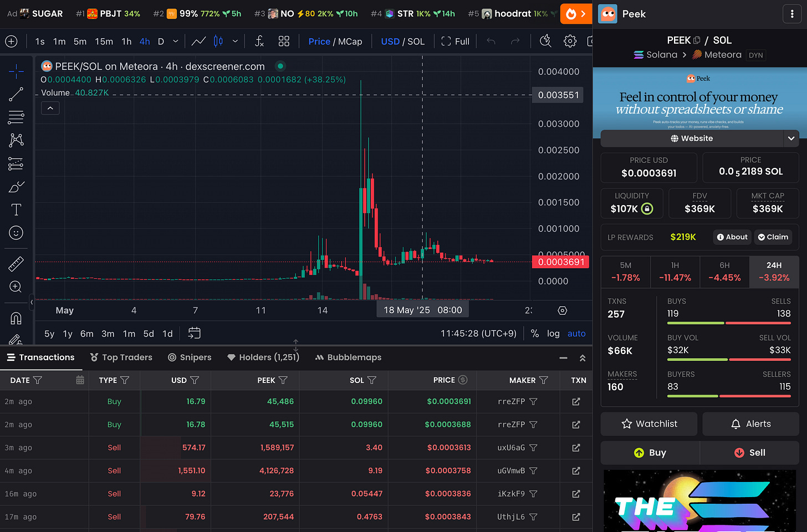Select the 15m timeframe
Image resolution: width=807 pixels, height=532 pixels.
click(x=104, y=42)
